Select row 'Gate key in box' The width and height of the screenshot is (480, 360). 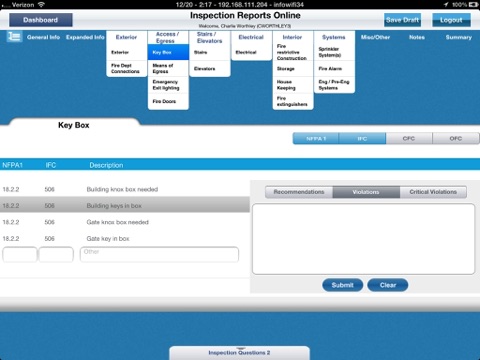[x=125, y=238]
